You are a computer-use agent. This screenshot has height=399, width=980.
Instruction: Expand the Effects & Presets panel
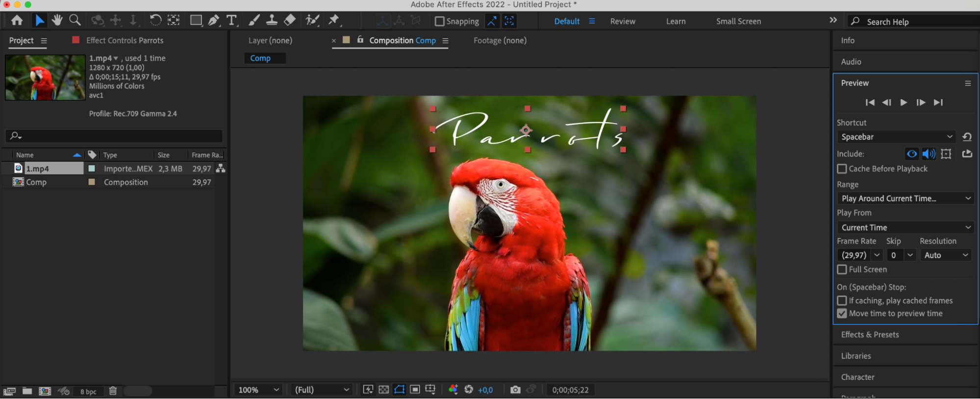coord(870,335)
